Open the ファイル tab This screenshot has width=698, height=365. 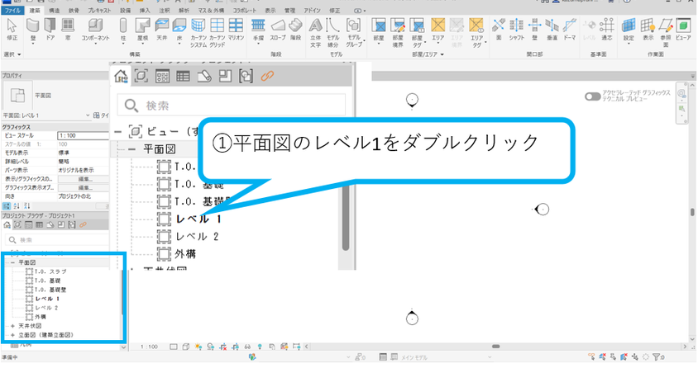12,10
